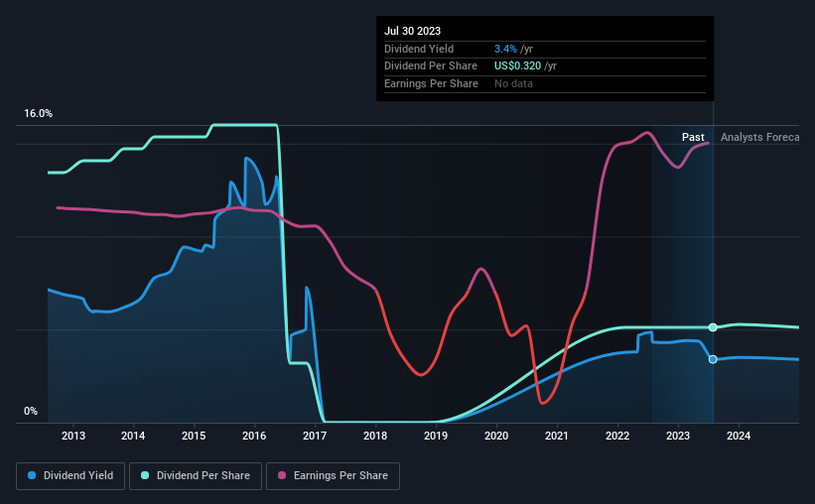Click the US$0.320 dividend per share value
Viewport: 815px width, 504px height.
[518, 66]
